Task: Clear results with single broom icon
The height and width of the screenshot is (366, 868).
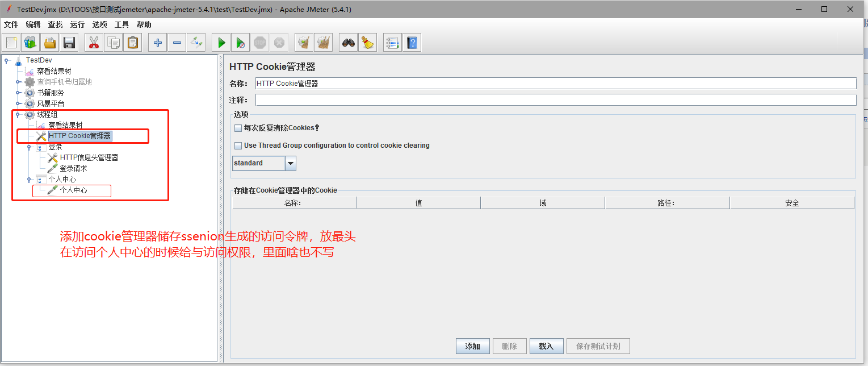Action: pyautogui.click(x=304, y=42)
